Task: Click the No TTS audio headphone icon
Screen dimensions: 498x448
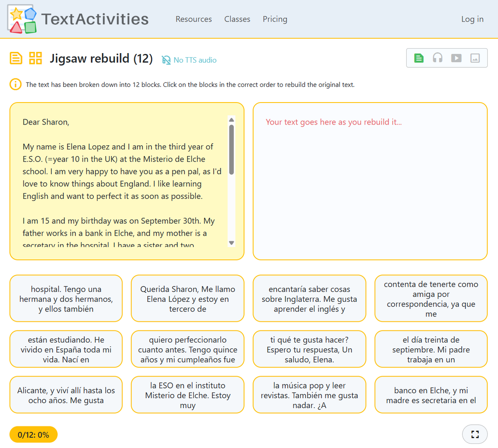Action: pos(166,60)
